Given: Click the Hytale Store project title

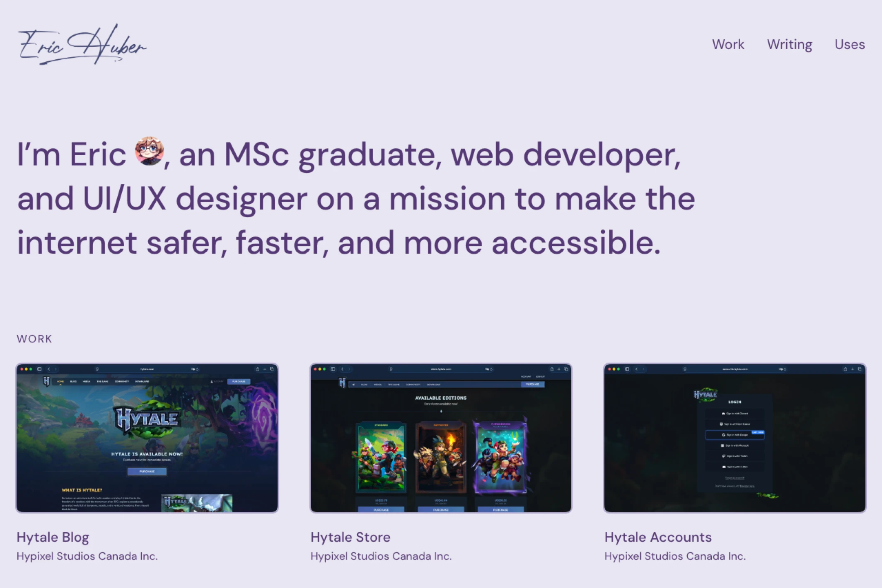Looking at the screenshot, I should coord(350,537).
